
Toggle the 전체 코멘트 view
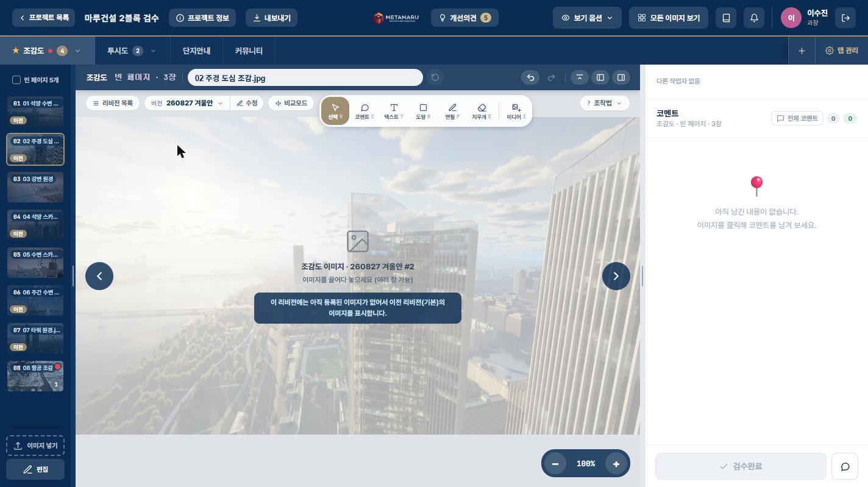[797, 118]
